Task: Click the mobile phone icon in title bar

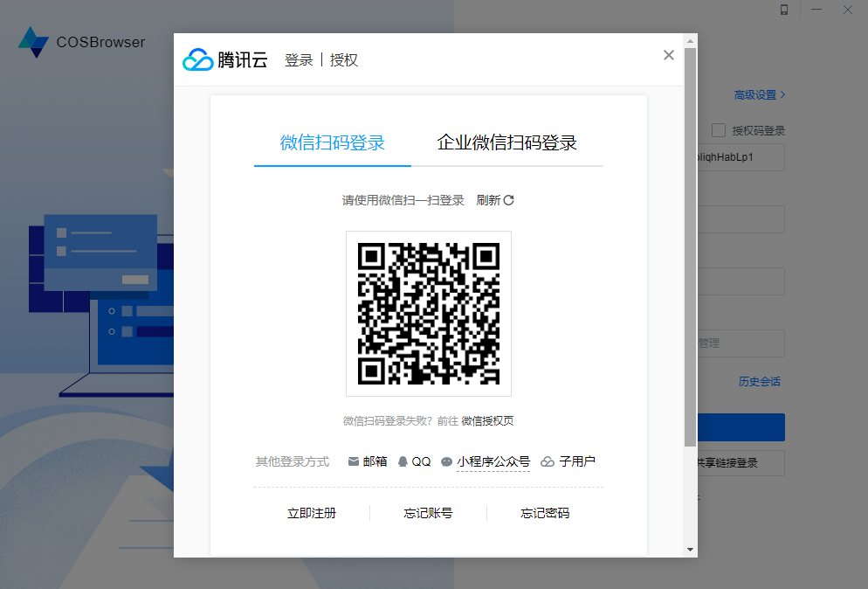Action: [784, 10]
